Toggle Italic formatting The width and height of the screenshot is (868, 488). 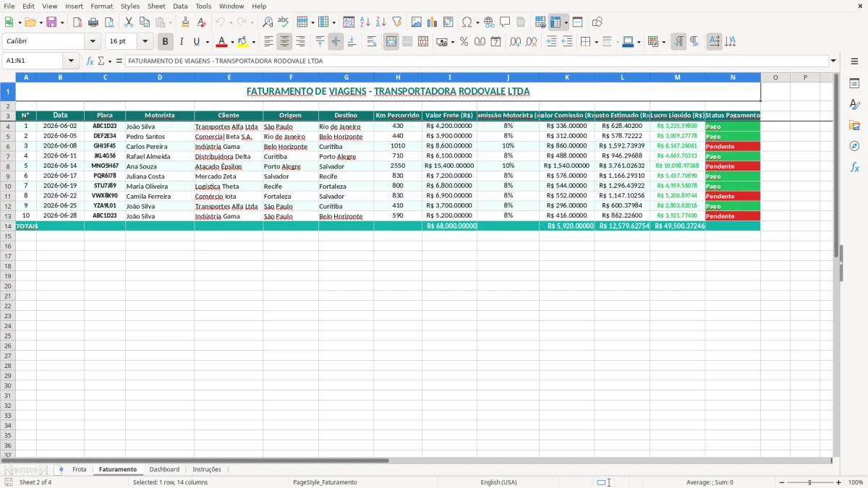click(181, 42)
